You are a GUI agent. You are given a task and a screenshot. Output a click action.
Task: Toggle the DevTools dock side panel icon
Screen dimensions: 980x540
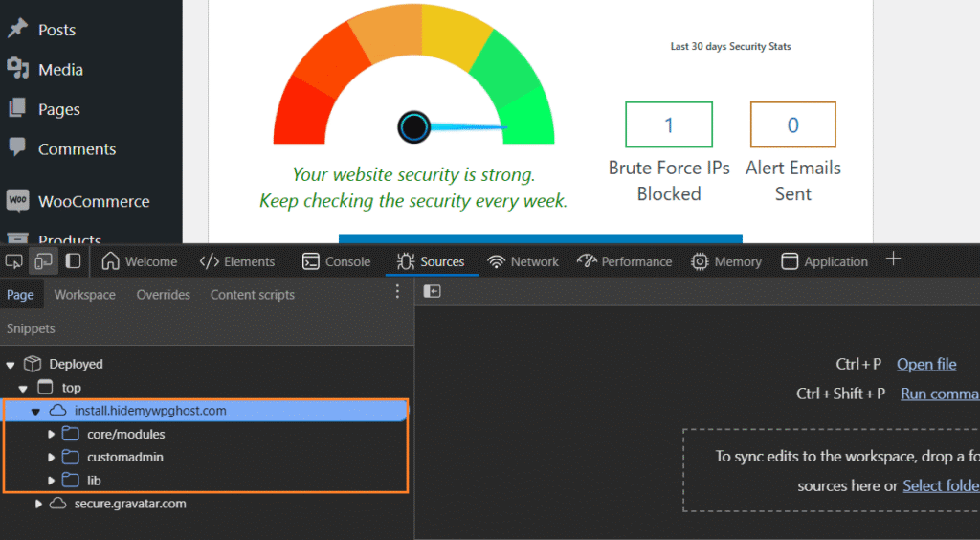pyautogui.click(x=73, y=260)
